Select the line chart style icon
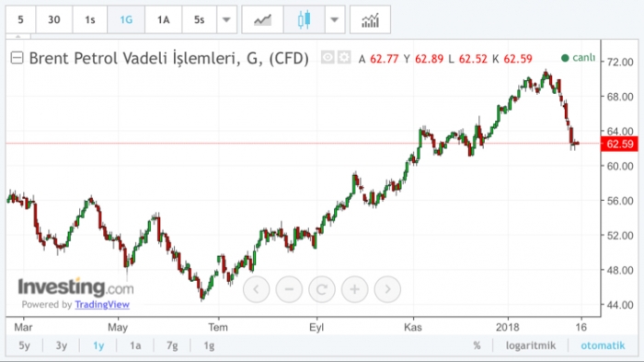The height and width of the screenshot is (362, 644). 263,19
